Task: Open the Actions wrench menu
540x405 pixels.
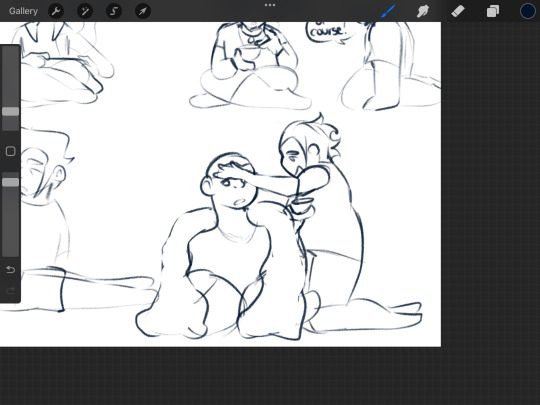Action: (x=56, y=11)
